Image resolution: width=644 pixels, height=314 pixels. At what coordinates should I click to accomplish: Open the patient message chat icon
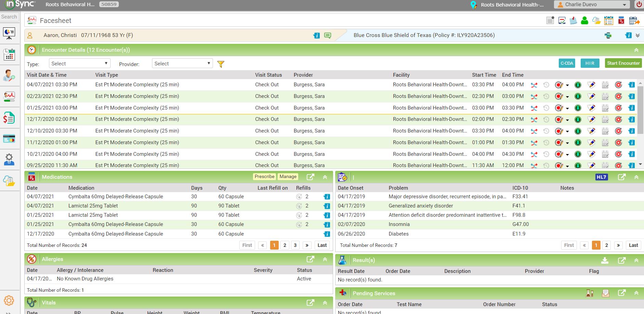pos(328,36)
